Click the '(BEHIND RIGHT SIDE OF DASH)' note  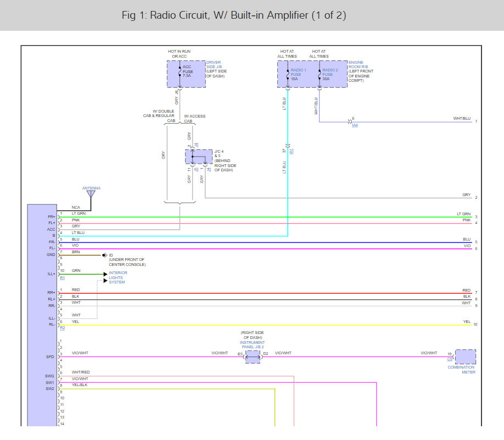(225, 165)
